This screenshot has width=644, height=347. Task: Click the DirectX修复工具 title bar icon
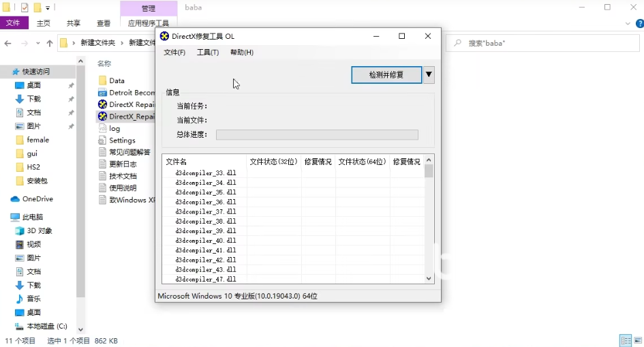164,36
